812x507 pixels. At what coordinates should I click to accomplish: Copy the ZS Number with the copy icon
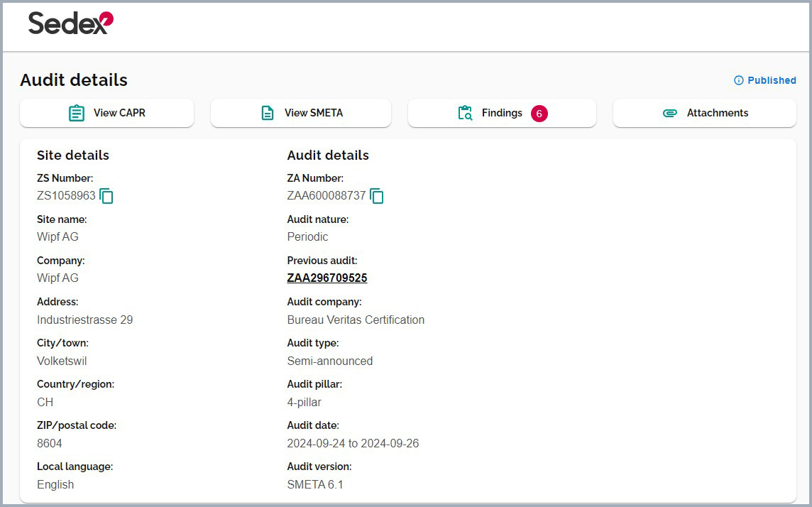coord(106,196)
